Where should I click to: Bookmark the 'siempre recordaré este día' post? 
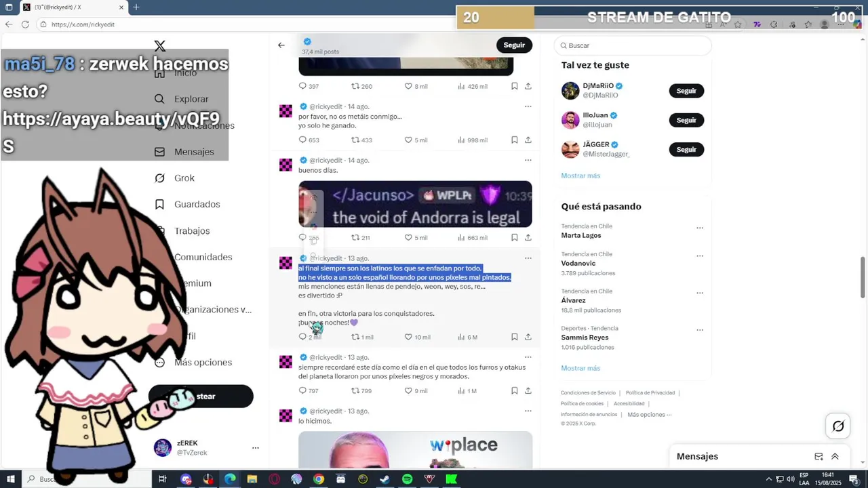point(515,391)
